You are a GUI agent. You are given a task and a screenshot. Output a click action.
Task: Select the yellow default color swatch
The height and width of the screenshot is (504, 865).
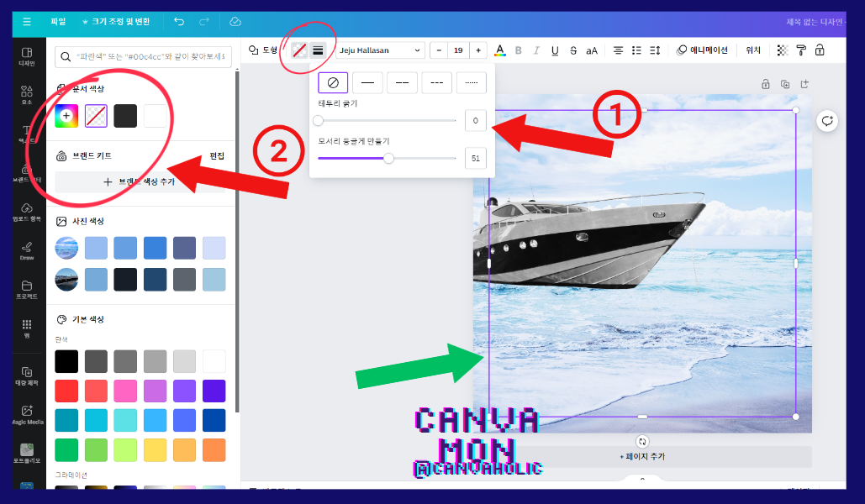tap(155, 450)
